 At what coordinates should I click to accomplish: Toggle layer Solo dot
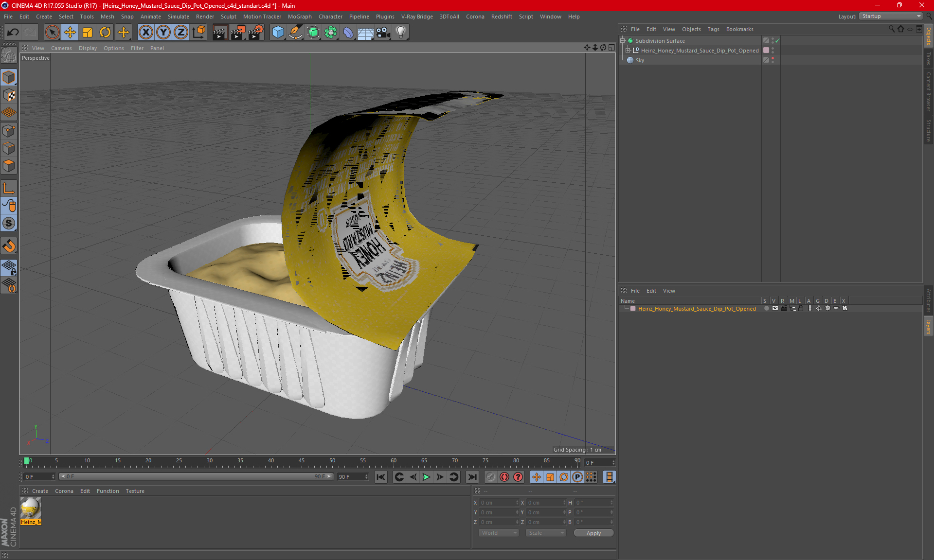766,309
